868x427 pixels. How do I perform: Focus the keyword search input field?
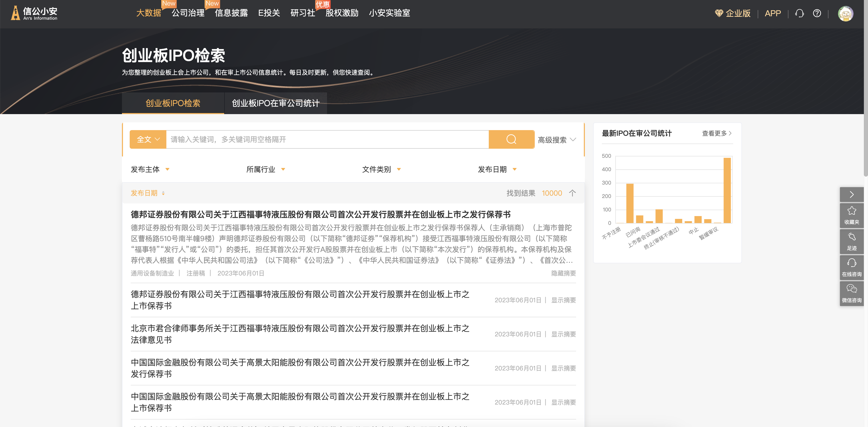click(x=327, y=139)
